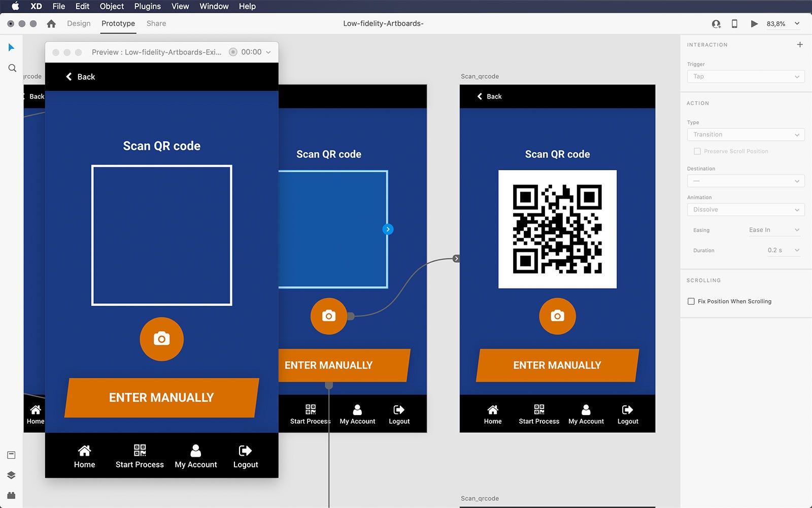Start desktop preview play button
Image resolution: width=812 pixels, height=508 pixels.
tap(754, 24)
